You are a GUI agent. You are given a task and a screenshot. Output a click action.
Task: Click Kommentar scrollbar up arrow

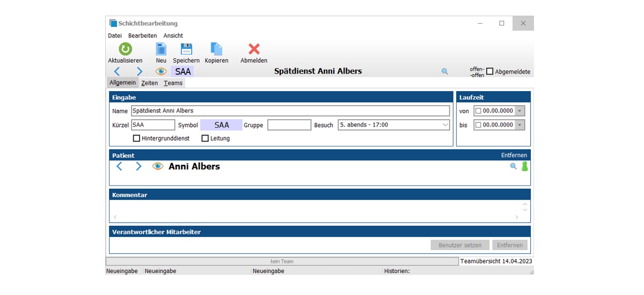point(525,204)
